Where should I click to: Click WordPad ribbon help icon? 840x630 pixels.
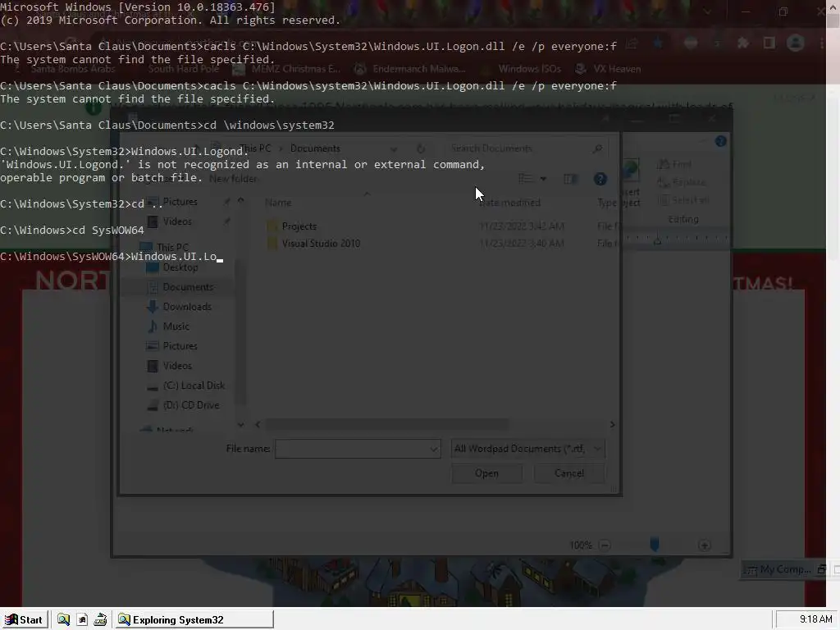(720, 141)
